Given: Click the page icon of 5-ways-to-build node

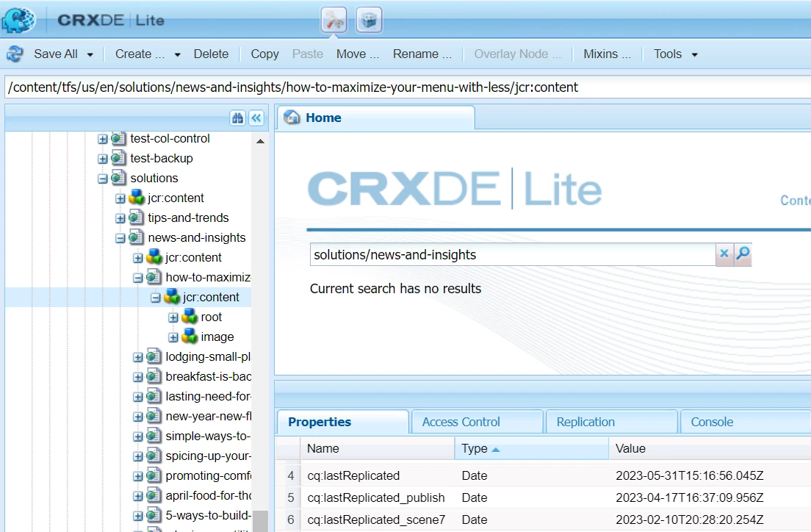Looking at the screenshot, I should pos(154,515).
